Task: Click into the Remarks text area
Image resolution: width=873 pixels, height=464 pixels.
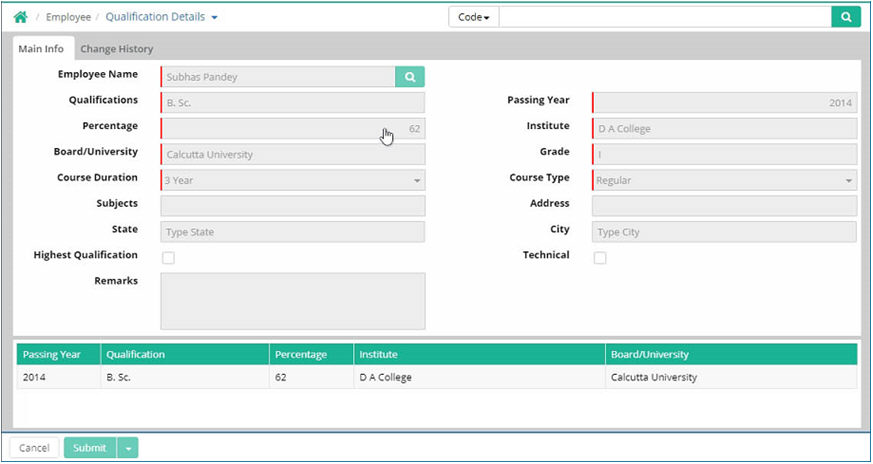Action: click(292, 301)
